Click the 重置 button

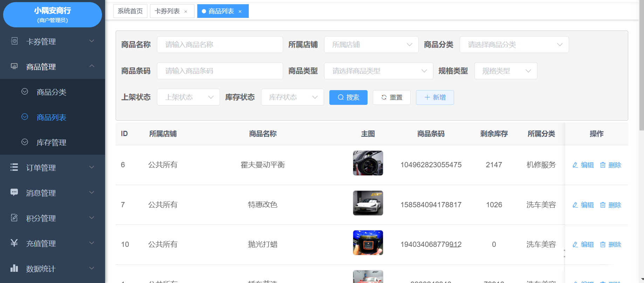point(391,97)
